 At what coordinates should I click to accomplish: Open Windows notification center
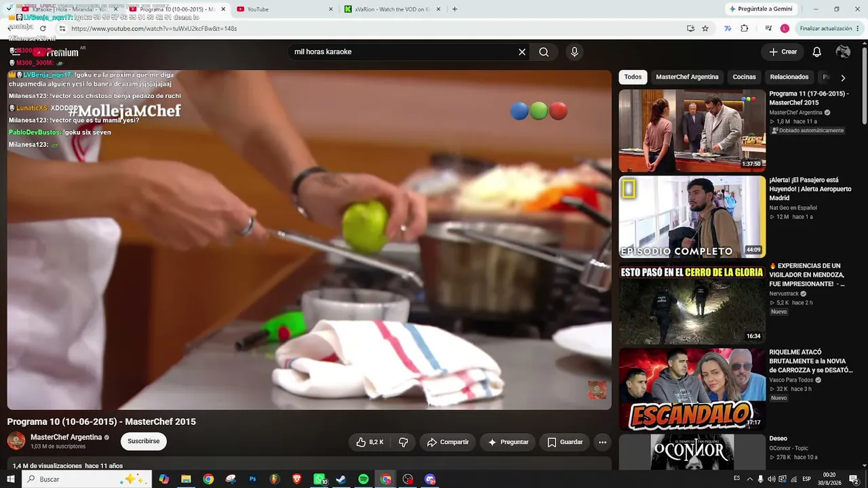[x=854, y=479]
